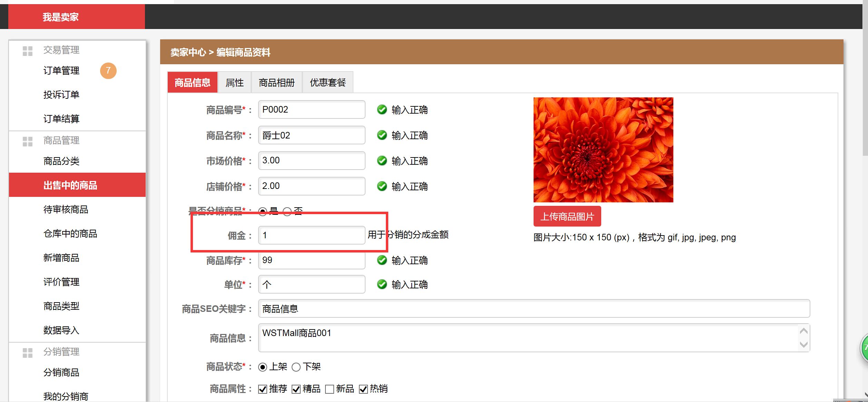Open the 商品相册 tab
This screenshot has height=402, width=868.
(276, 83)
